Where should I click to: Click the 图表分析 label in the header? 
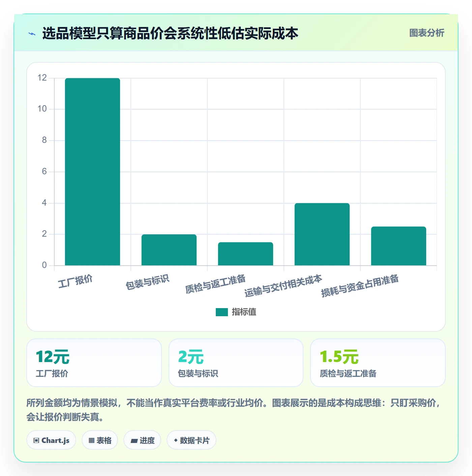pos(426,33)
